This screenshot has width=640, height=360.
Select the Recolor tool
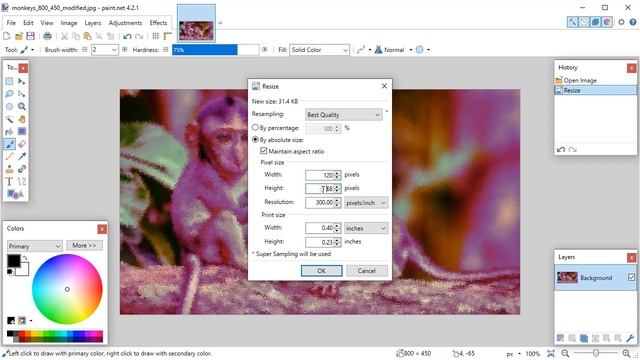(x=22, y=169)
